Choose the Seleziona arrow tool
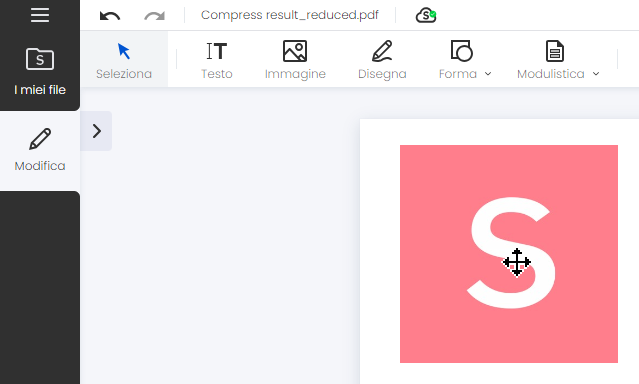The height and width of the screenshot is (384, 639). click(124, 60)
